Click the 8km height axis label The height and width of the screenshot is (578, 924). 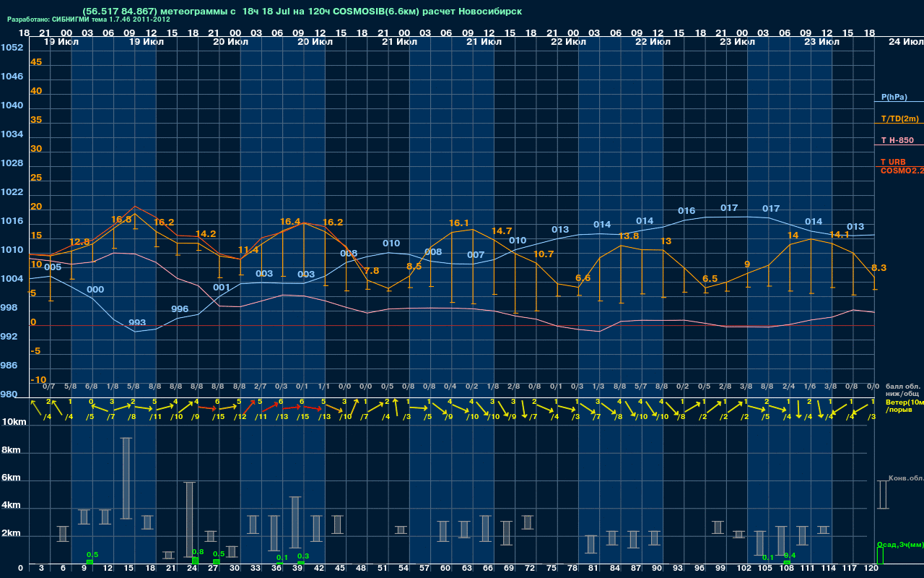coord(12,449)
